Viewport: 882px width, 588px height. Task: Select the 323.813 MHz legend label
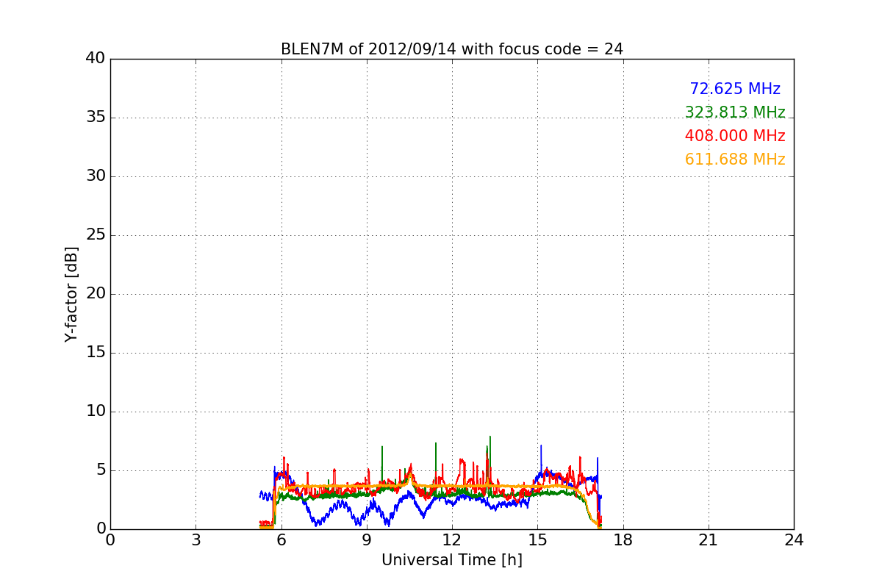735,112
